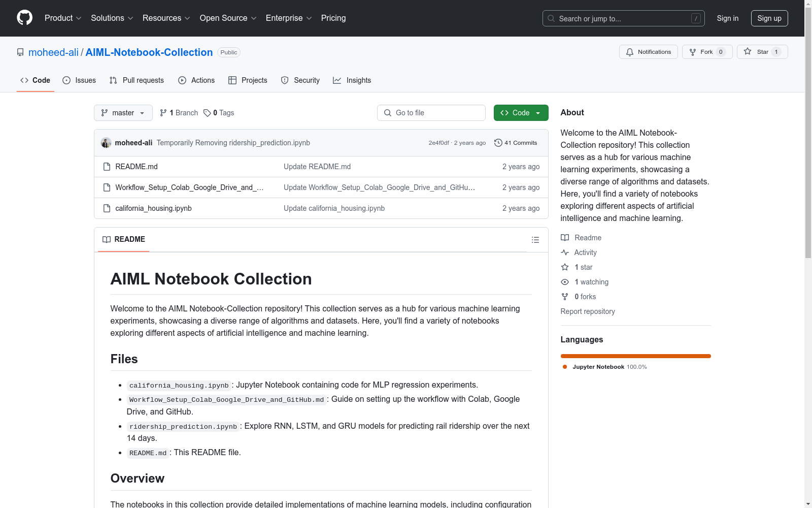Click the branch icon next to 1 Branch
Screen dimensions: 812x508
[x=163, y=113]
